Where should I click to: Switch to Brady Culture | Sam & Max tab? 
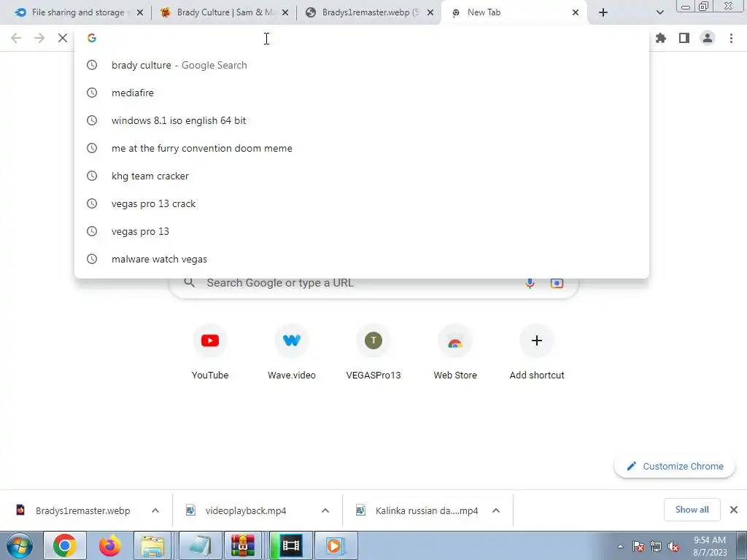point(224,12)
